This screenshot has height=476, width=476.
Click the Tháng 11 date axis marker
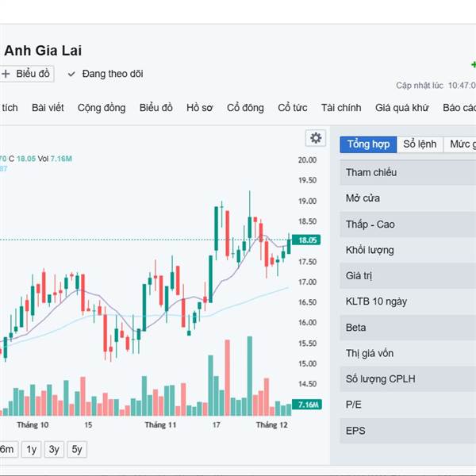tap(160, 425)
